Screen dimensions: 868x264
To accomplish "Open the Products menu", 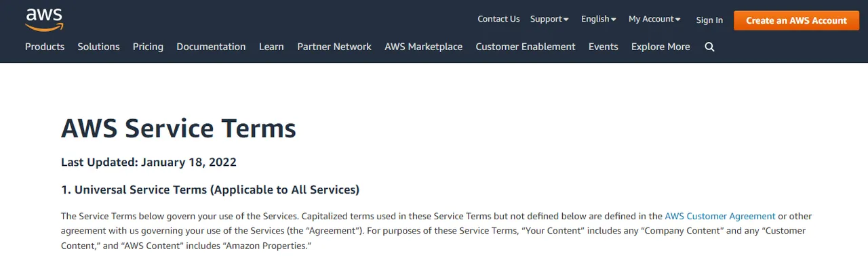I will (45, 47).
